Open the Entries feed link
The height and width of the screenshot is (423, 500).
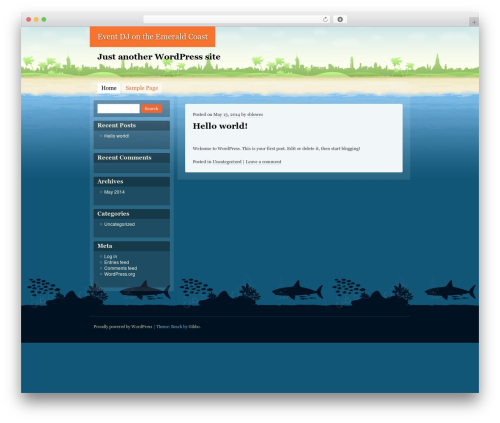[x=116, y=262]
